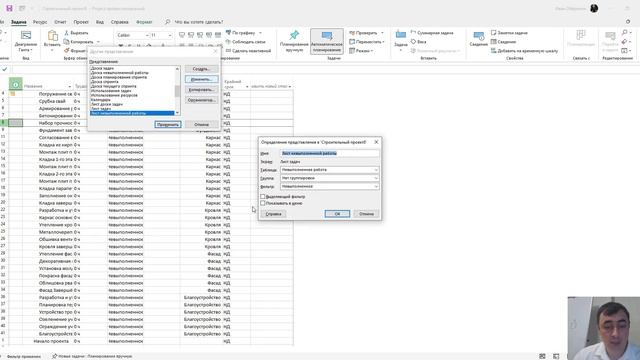Click the Срубка свай task cell
This screenshot has width=640, height=360.
click(x=52, y=101)
